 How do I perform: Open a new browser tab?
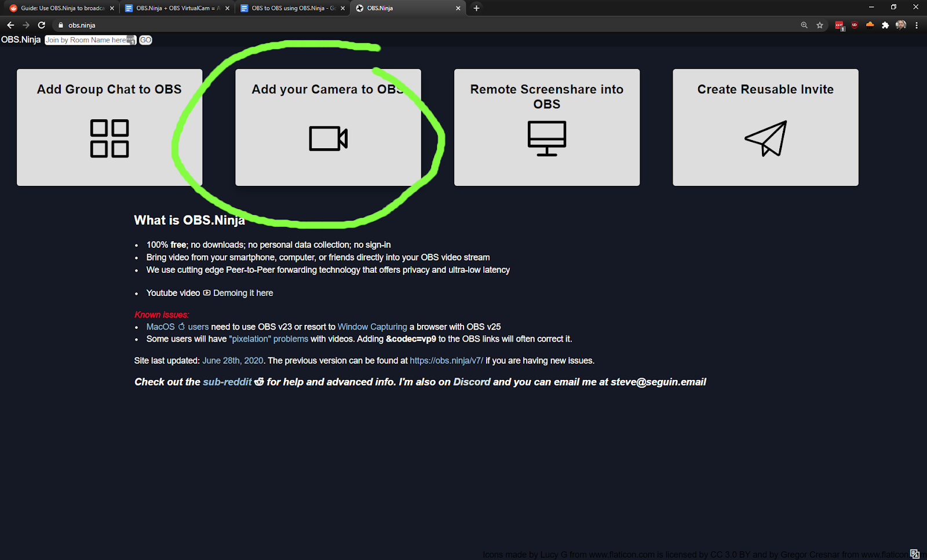pos(476,8)
